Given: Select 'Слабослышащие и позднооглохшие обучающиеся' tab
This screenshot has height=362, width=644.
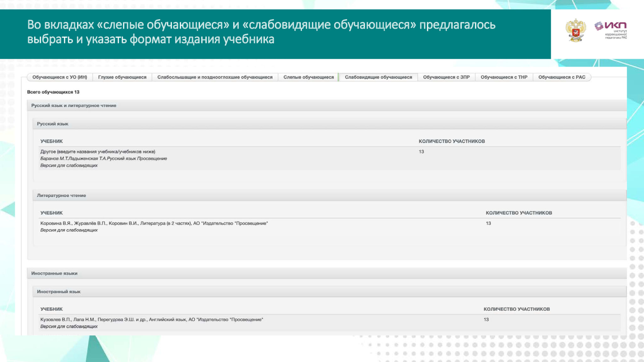Looking at the screenshot, I should pyautogui.click(x=215, y=77).
